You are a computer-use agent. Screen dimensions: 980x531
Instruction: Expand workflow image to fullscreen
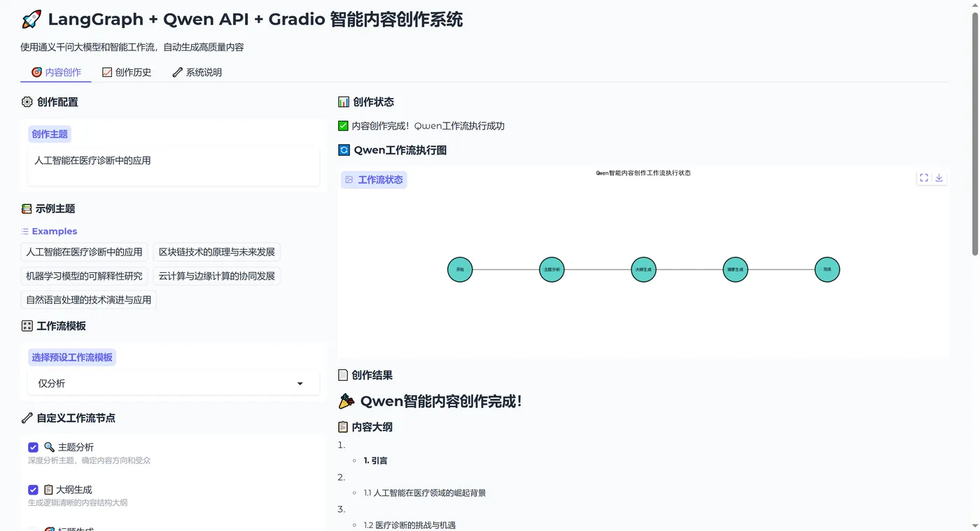(923, 178)
